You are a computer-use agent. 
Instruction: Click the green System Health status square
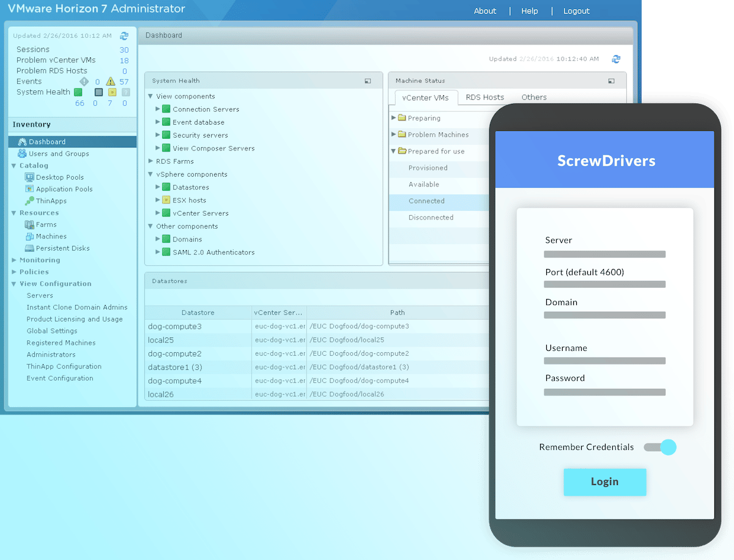point(77,92)
